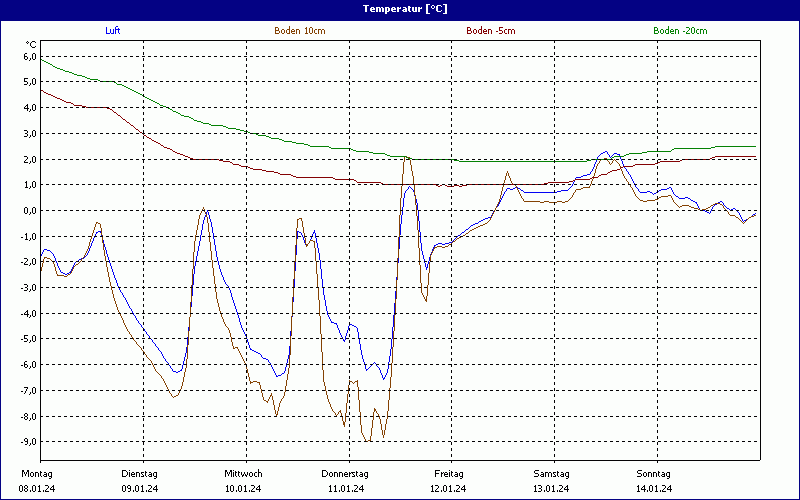This screenshot has width=800, height=500.
Task: Click the Freitag day label
Action: (x=448, y=473)
